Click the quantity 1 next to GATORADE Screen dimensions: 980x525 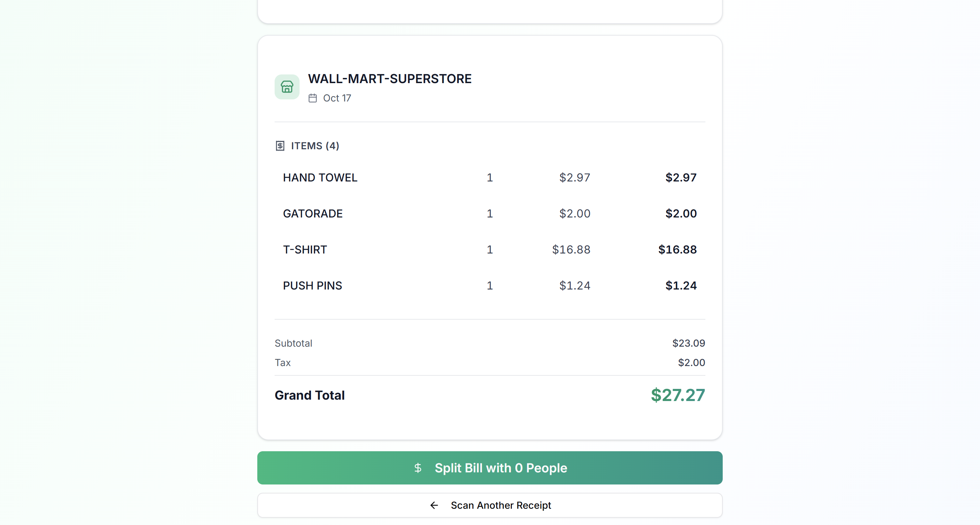(x=490, y=213)
